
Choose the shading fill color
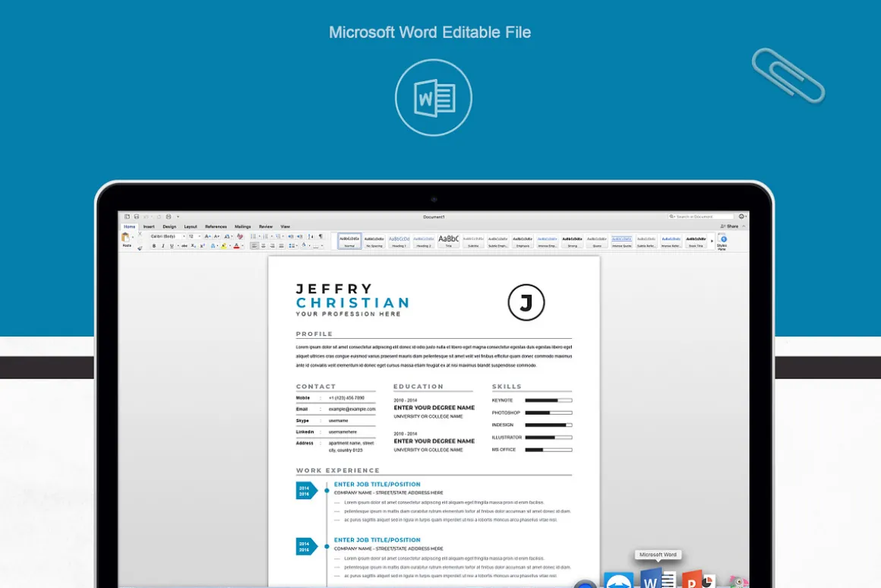(304, 245)
